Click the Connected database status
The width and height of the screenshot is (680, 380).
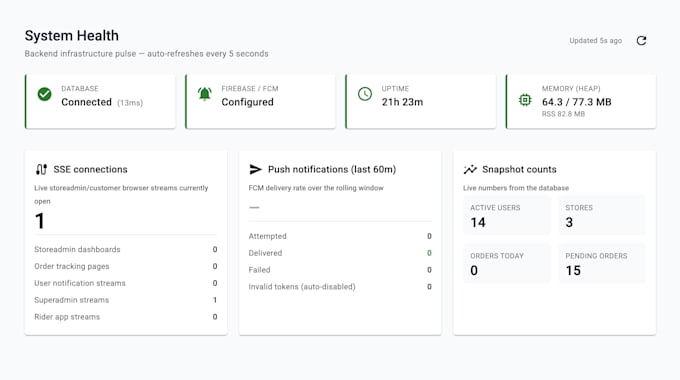click(86, 102)
